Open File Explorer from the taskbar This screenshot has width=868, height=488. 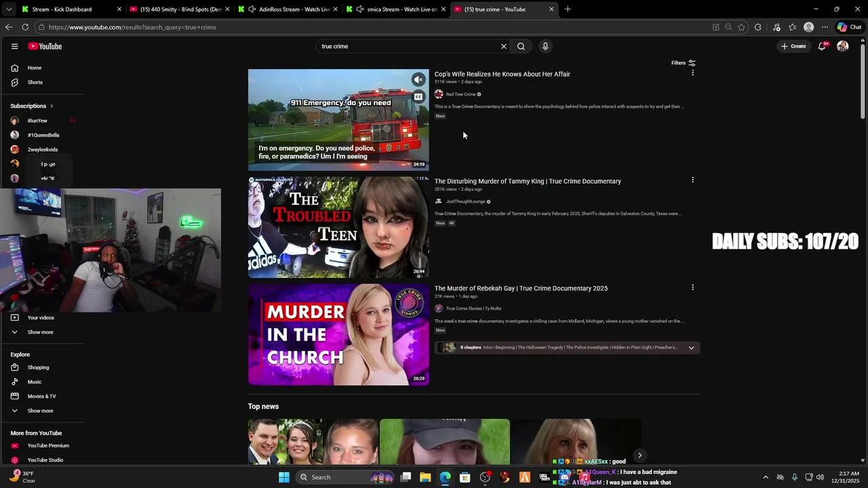coord(425,477)
